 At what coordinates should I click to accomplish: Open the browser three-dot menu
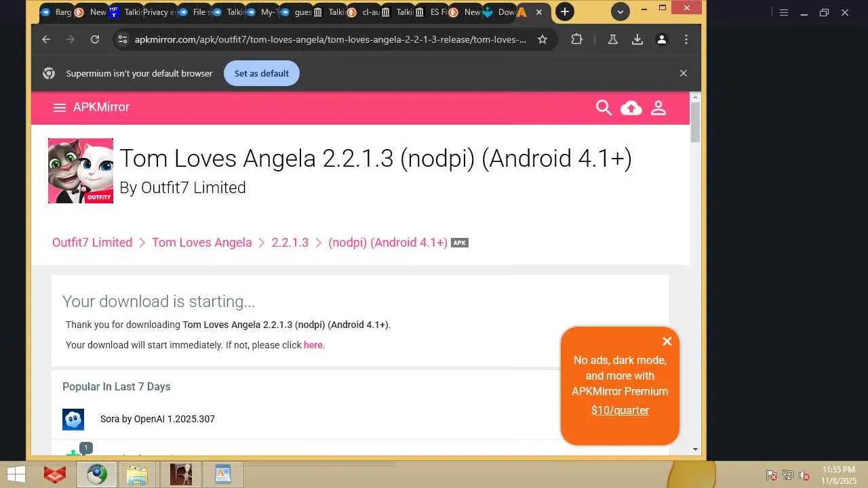(686, 39)
